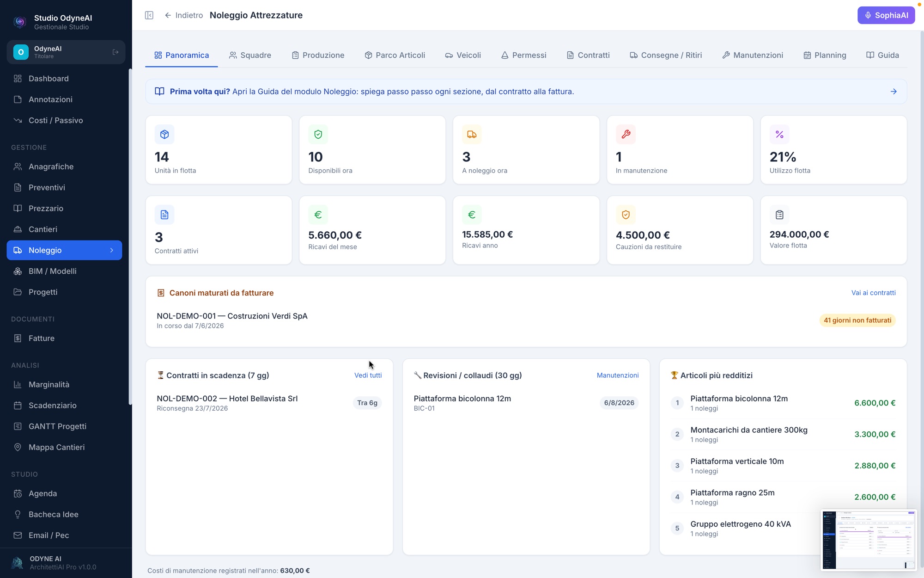Switch to the Veicoli tab

[x=463, y=55]
